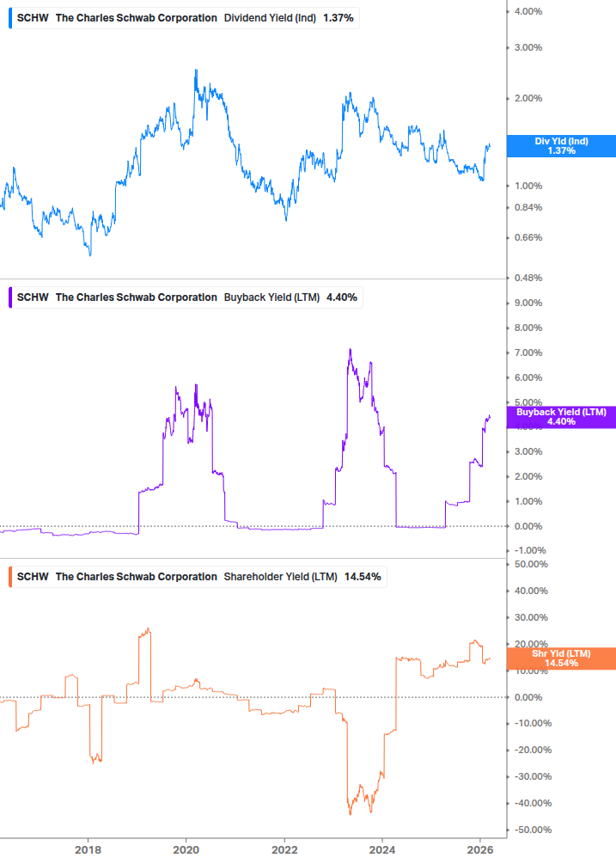Click the -40.00% tick on the shareholder yield axis
616x864 pixels.
pyautogui.click(x=533, y=803)
